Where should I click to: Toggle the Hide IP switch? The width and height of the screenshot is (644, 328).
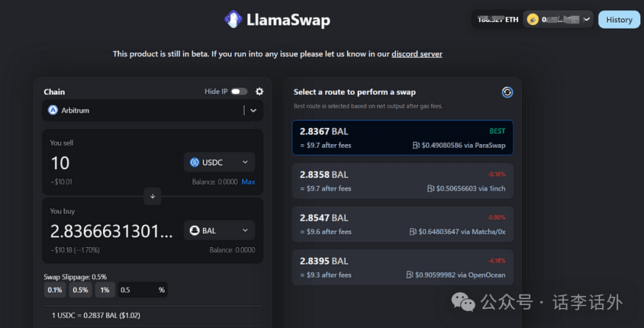[239, 91]
